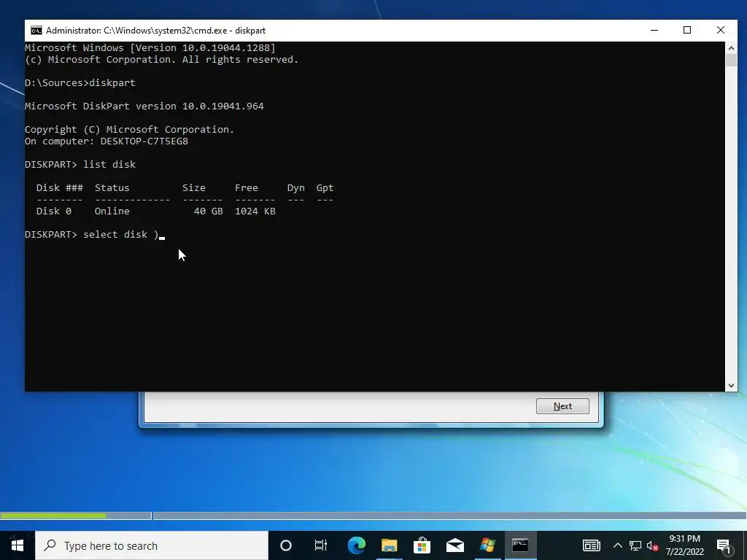Click the console scrollbar up arrow
Viewport: 747px width, 560px height.
pos(731,47)
